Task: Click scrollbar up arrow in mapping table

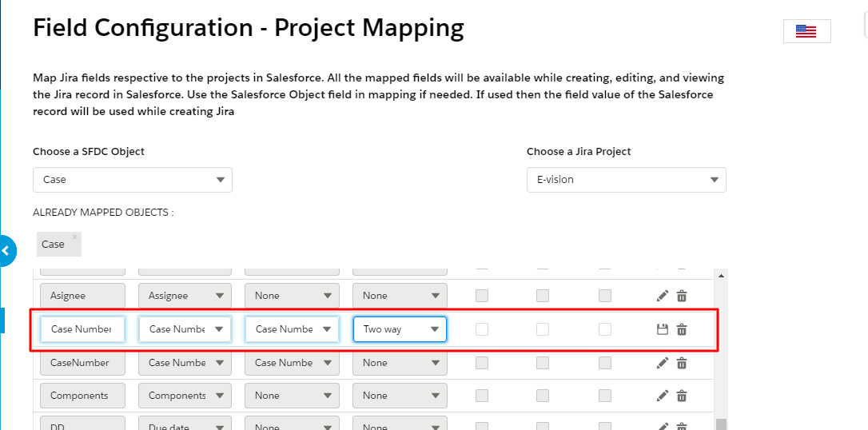Action: tap(721, 275)
